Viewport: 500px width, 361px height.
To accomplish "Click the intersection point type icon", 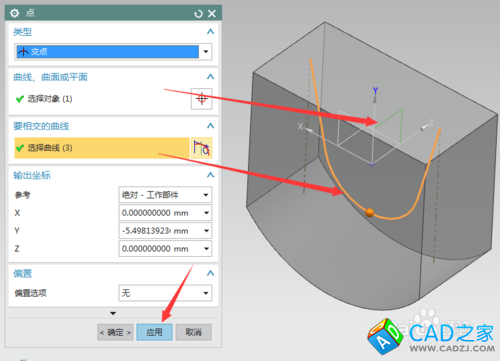I will pyautogui.click(x=23, y=52).
